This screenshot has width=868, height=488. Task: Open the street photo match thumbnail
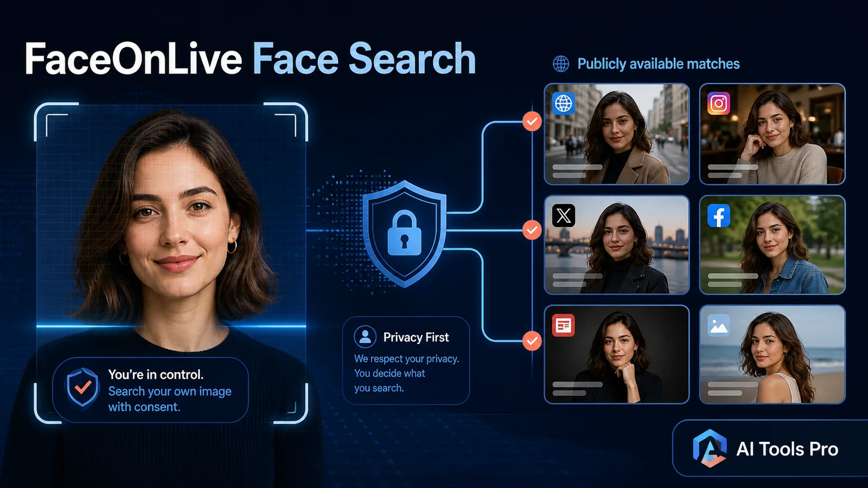pos(617,134)
